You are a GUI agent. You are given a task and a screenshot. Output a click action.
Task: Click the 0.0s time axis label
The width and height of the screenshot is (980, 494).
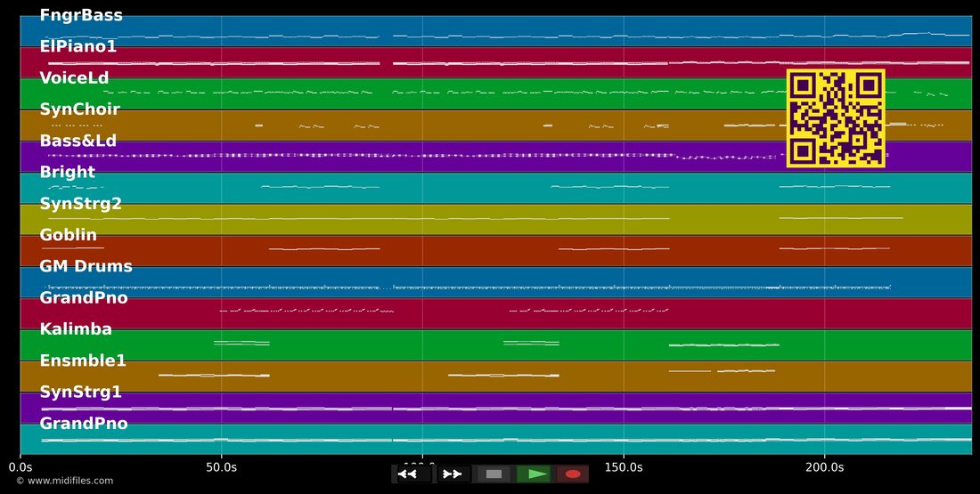click(x=20, y=467)
